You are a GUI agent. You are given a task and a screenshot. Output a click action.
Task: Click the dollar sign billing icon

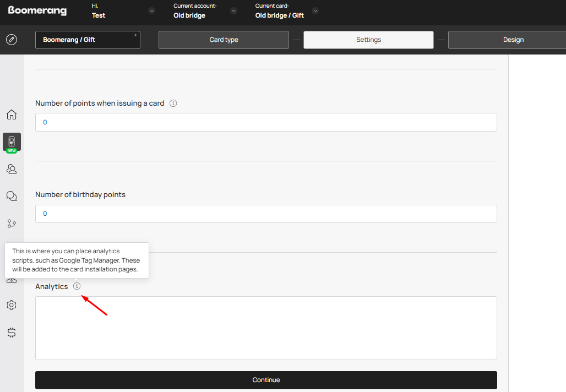coord(12,333)
